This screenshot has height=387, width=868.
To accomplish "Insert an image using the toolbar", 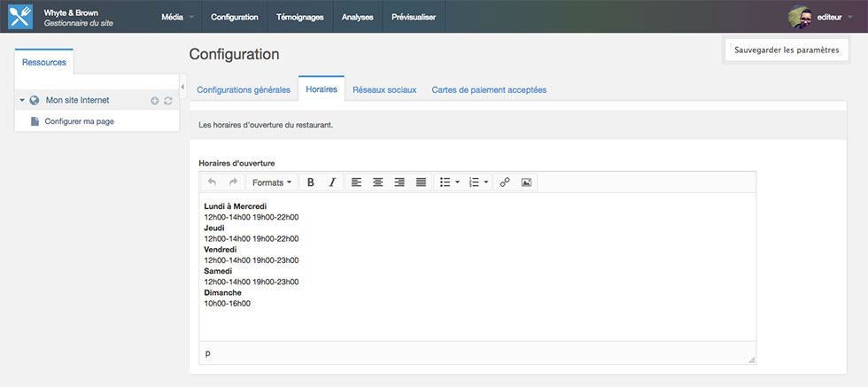I will [x=526, y=182].
